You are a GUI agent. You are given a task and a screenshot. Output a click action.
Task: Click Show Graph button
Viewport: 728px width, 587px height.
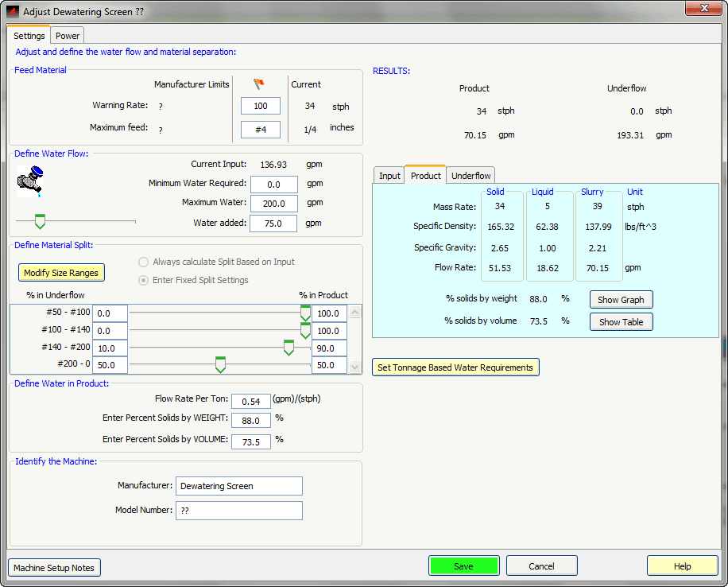[621, 300]
